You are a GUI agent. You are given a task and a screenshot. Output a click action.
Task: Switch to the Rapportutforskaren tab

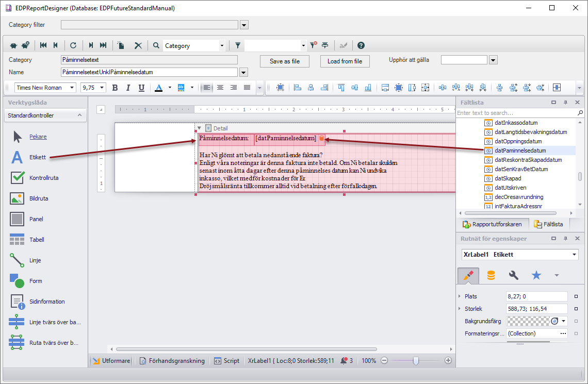[493, 224]
